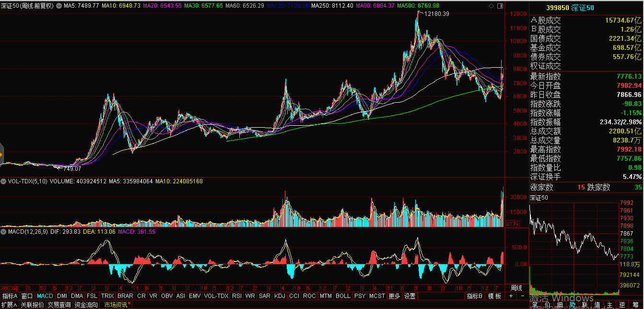This screenshot has height=309, width=644.
Task: Open the 周线 period selector
Action: (x=516, y=287)
